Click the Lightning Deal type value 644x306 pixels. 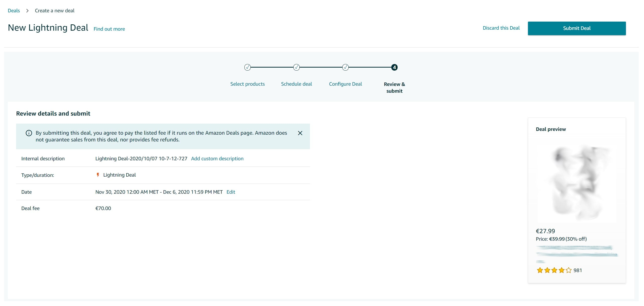pyautogui.click(x=120, y=175)
